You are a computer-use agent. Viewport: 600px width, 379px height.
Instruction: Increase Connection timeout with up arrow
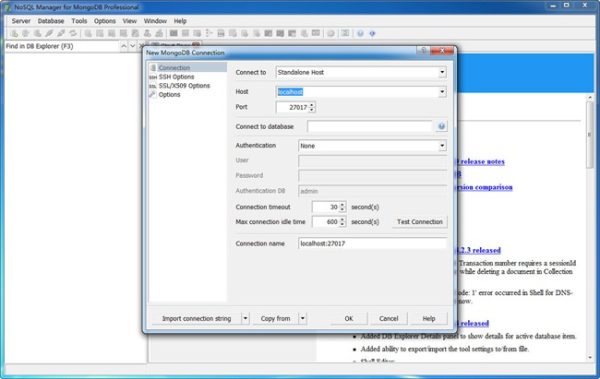[x=342, y=204]
